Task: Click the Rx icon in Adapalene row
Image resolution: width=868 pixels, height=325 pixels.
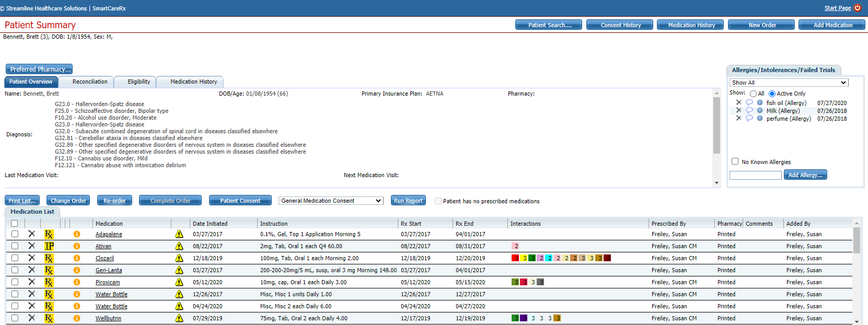Action: tap(49, 234)
